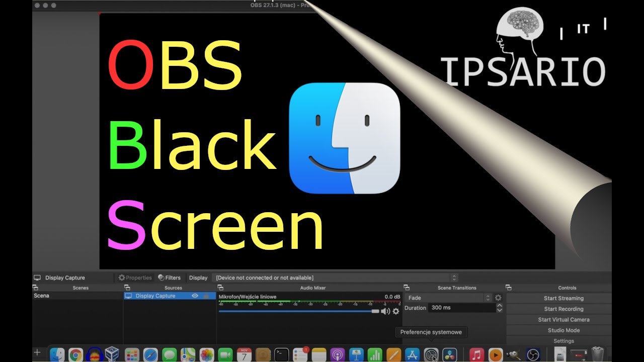The height and width of the screenshot is (362, 644).
Task: Open OBS Settings from Controls
Action: 563,341
